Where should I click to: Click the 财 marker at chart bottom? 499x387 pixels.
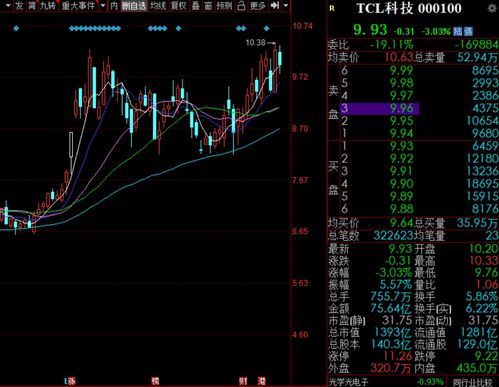tap(243, 381)
